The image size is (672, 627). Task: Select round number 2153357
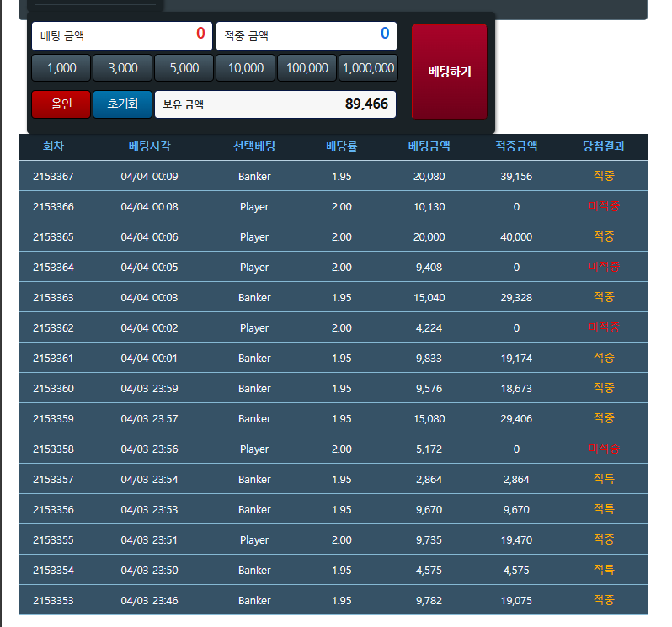pyautogui.click(x=53, y=480)
